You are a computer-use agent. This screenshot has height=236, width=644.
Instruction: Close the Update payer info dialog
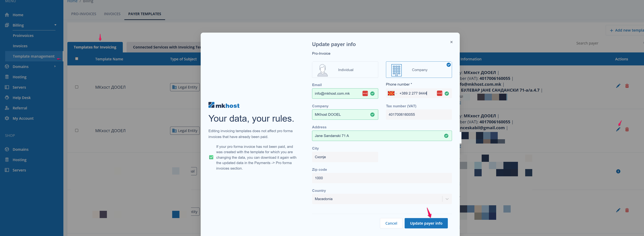451,42
